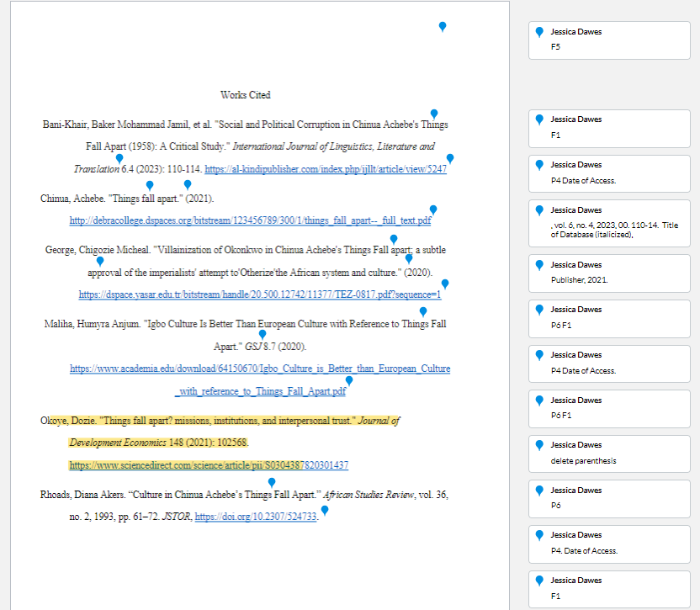This screenshot has width=700, height=610.
Task: Select the comment pin above the word 'Translation'
Action: coord(119,158)
